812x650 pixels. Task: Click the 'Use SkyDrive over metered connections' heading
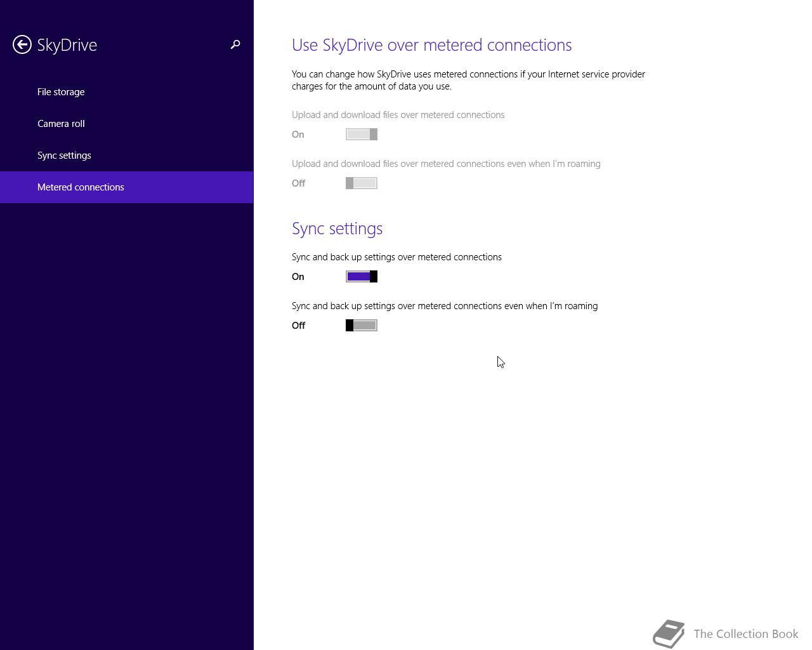tap(432, 45)
